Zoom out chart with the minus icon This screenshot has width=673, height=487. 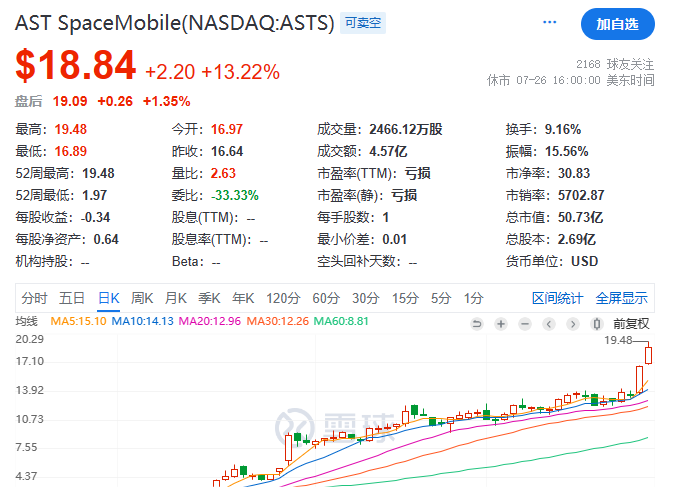click(x=525, y=324)
